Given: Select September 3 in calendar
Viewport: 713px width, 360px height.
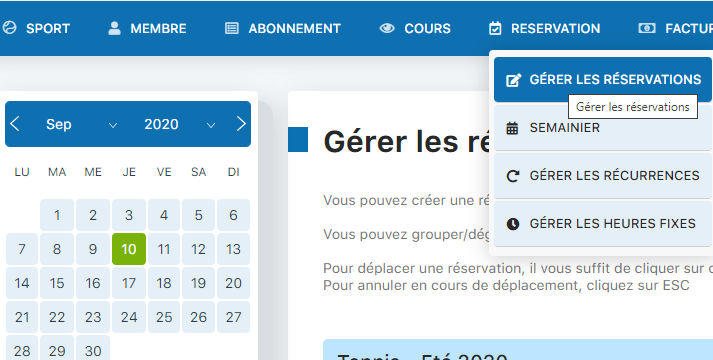Looking at the screenshot, I should point(129,215).
